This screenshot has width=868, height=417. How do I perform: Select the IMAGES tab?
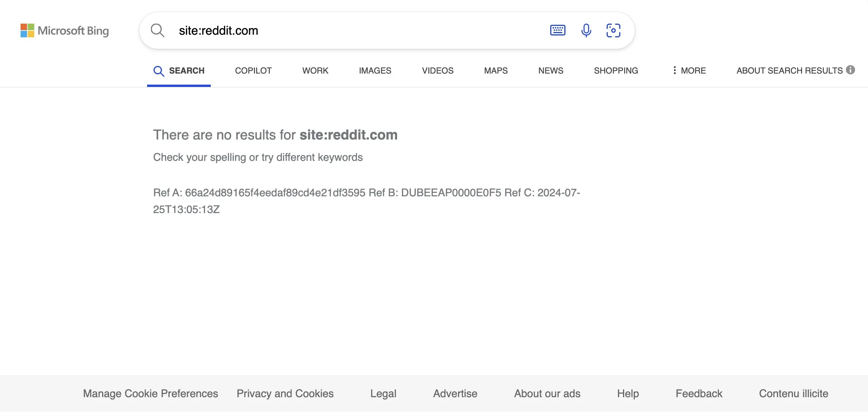(375, 71)
